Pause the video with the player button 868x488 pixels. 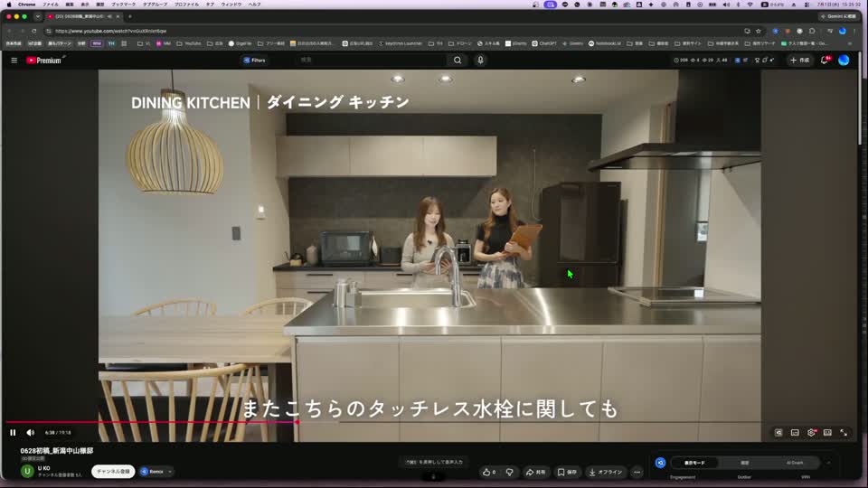[x=13, y=433]
